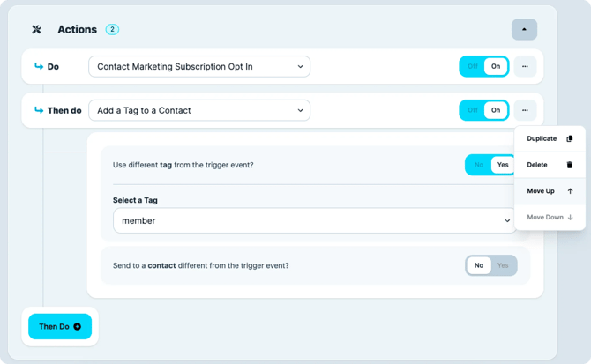This screenshot has width=591, height=364.
Task: Choose Duplicate from the context menu
Action: pyautogui.click(x=542, y=138)
